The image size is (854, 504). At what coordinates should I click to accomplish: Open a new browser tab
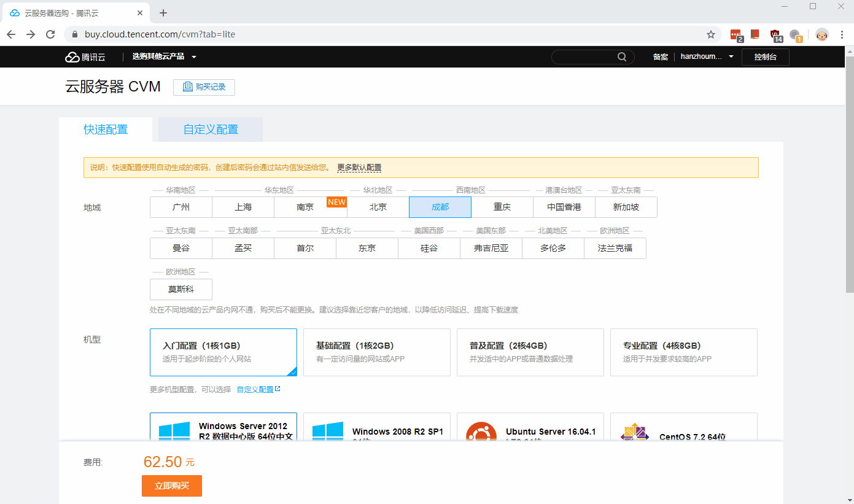tap(163, 13)
